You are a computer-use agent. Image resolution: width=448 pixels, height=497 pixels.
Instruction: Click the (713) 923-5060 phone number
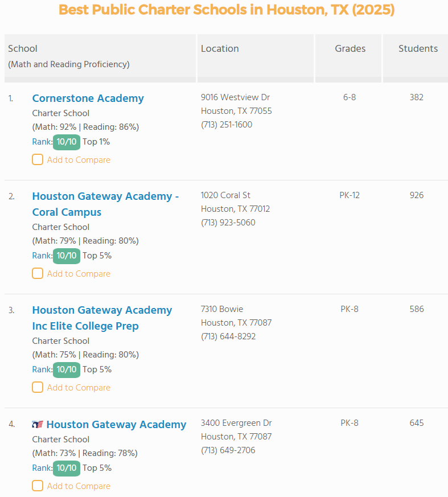click(x=228, y=222)
